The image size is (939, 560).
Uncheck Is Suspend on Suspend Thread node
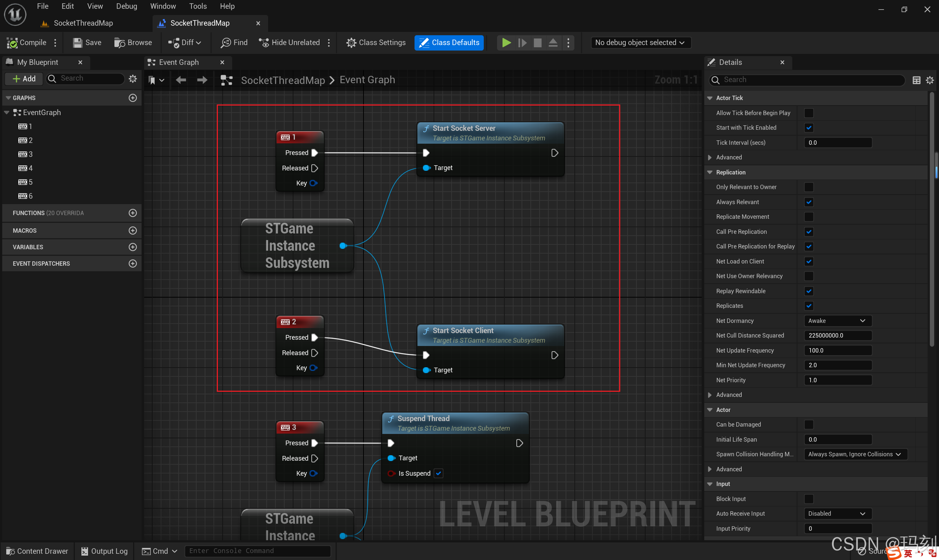[x=438, y=473]
